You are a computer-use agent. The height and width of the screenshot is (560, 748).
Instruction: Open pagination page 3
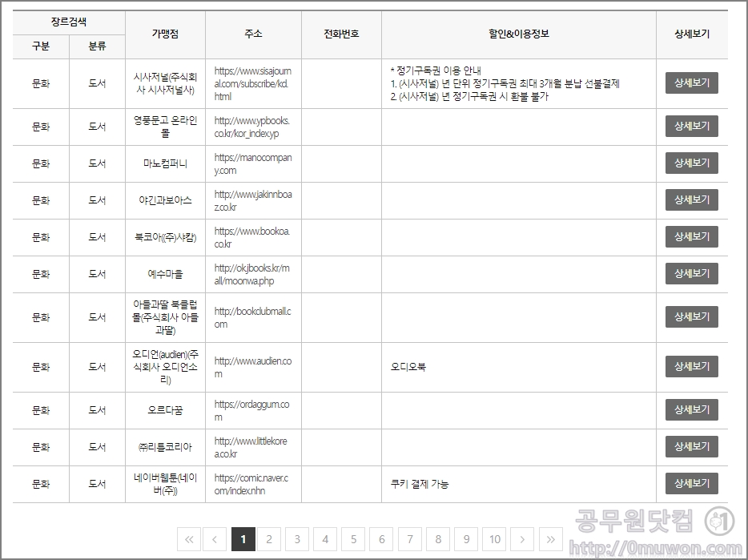(297, 539)
